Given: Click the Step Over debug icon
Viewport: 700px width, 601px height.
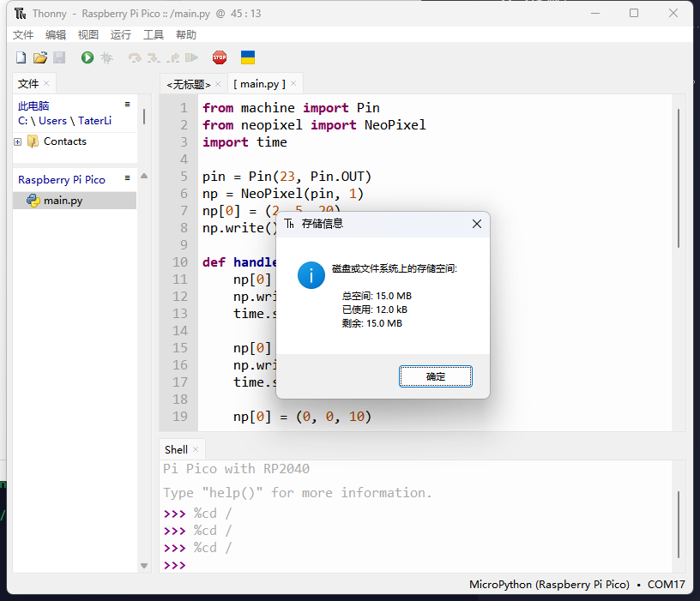Looking at the screenshot, I should point(135,58).
